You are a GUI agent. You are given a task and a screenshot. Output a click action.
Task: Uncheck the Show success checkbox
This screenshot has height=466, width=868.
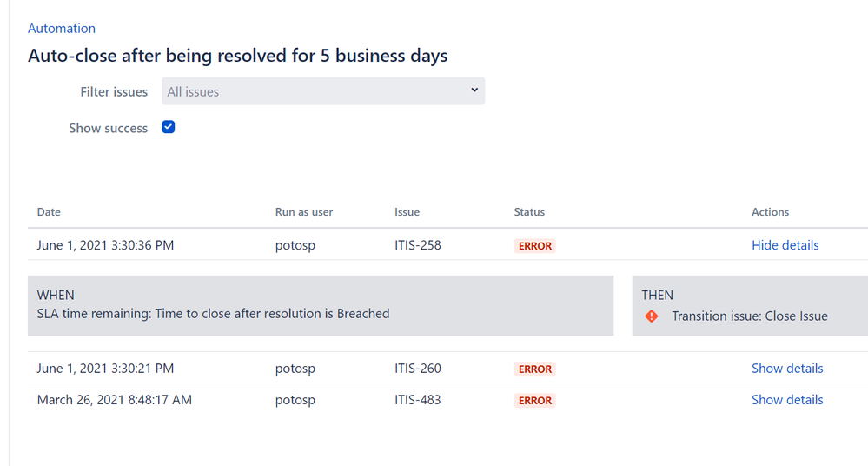169,128
